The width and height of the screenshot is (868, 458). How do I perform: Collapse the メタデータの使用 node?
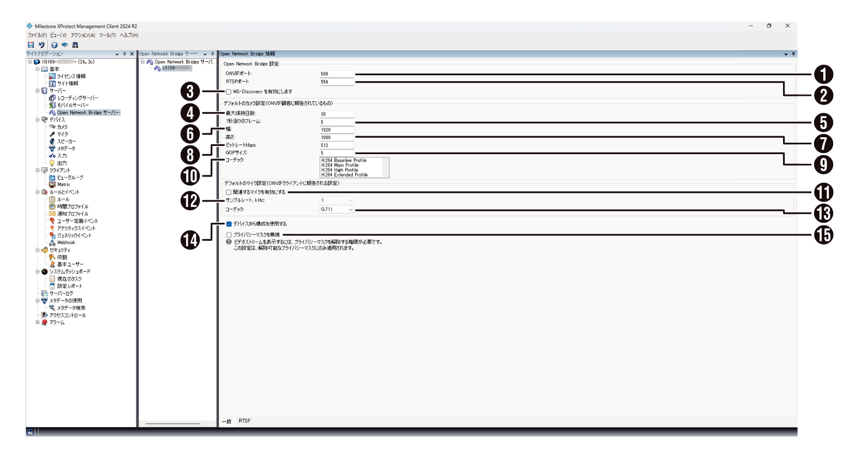point(38,300)
